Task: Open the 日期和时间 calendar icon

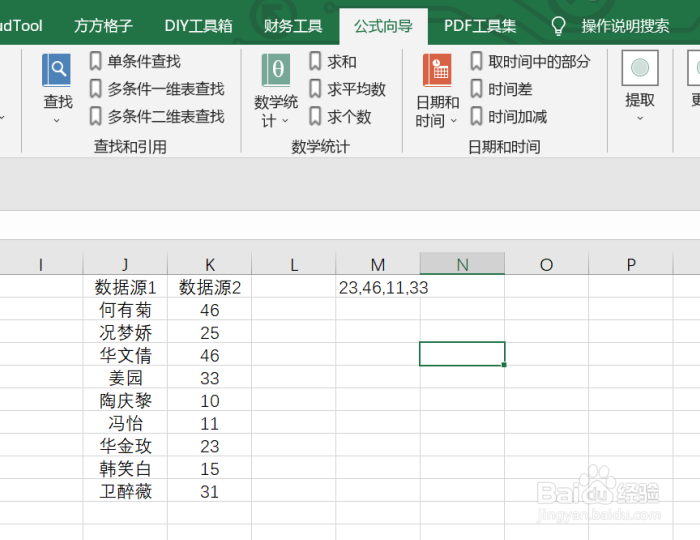Action: (x=438, y=70)
